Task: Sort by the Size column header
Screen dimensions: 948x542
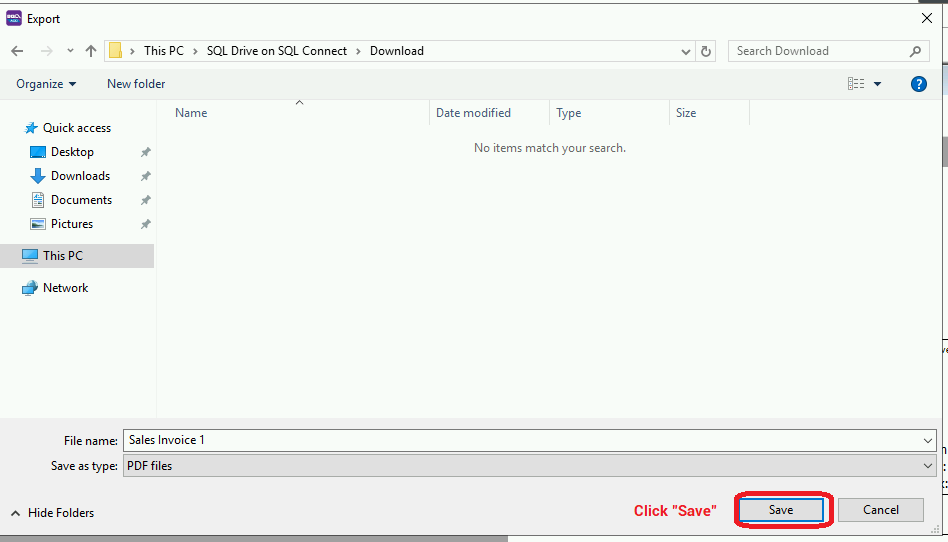Action: pyautogui.click(x=709, y=113)
